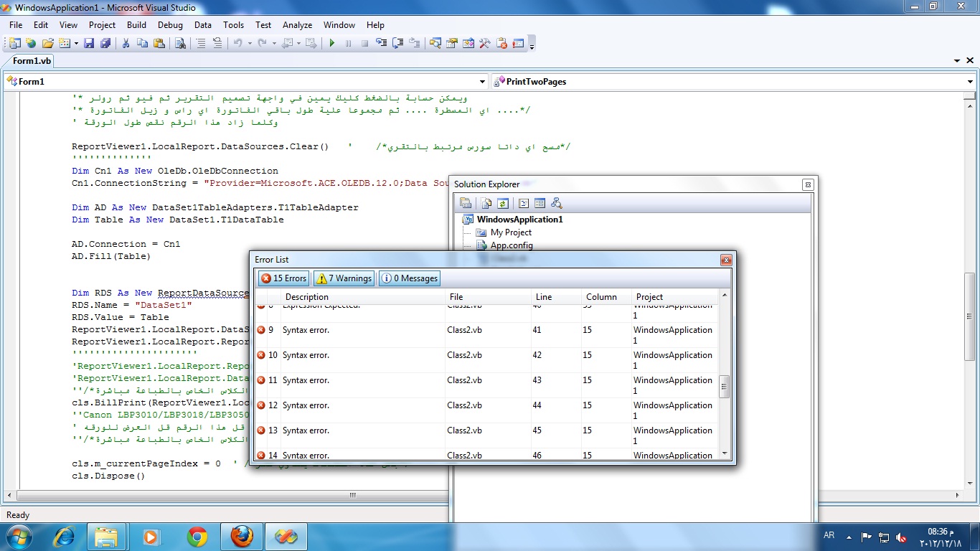The width and height of the screenshot is (980, 551).
Task: Sort errors by Description column header
Action: [363, 297]
